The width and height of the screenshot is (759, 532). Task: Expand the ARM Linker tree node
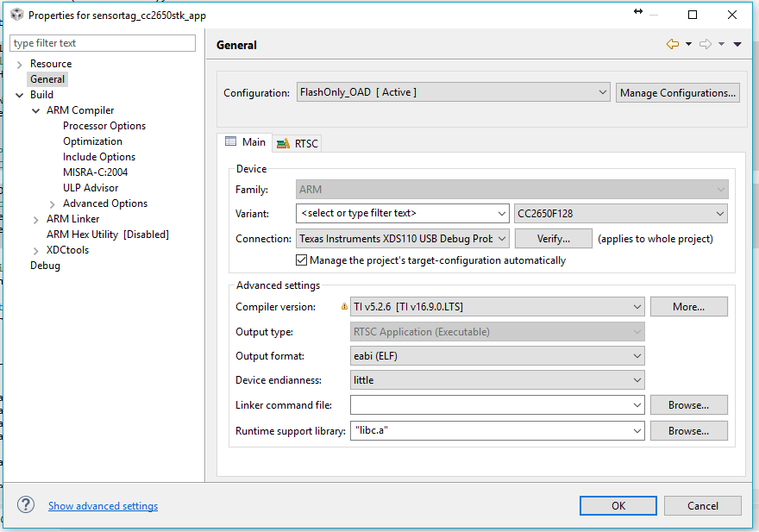tap(36, 219)
